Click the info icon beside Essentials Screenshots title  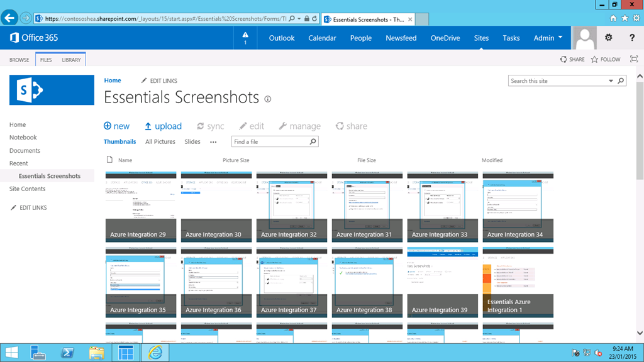click(268, 99)
